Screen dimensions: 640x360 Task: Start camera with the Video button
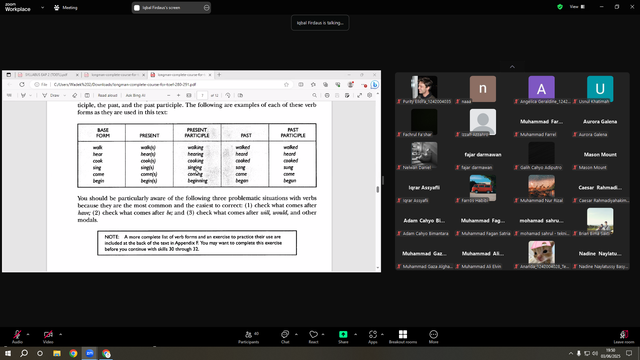click(48, 337)
